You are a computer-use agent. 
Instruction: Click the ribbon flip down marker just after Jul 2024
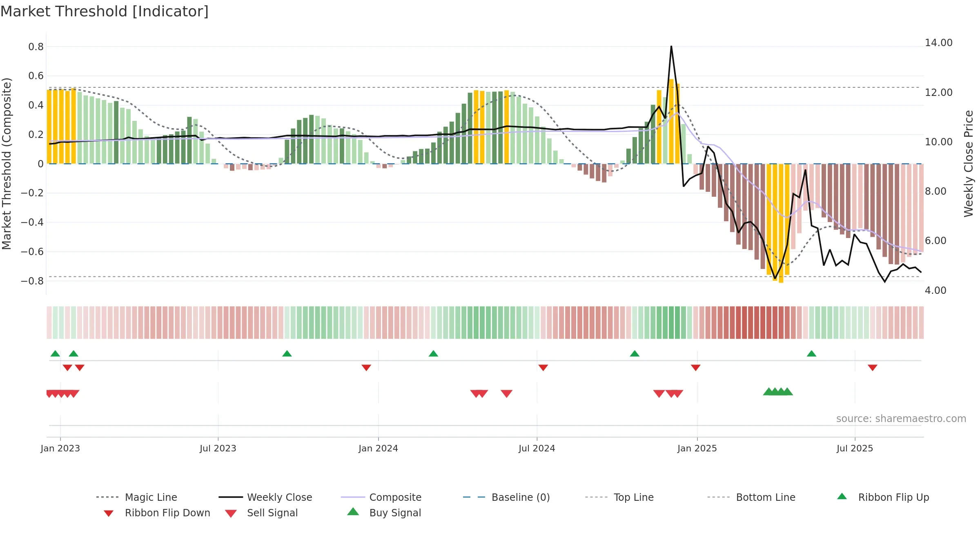(x=543, y=368)
